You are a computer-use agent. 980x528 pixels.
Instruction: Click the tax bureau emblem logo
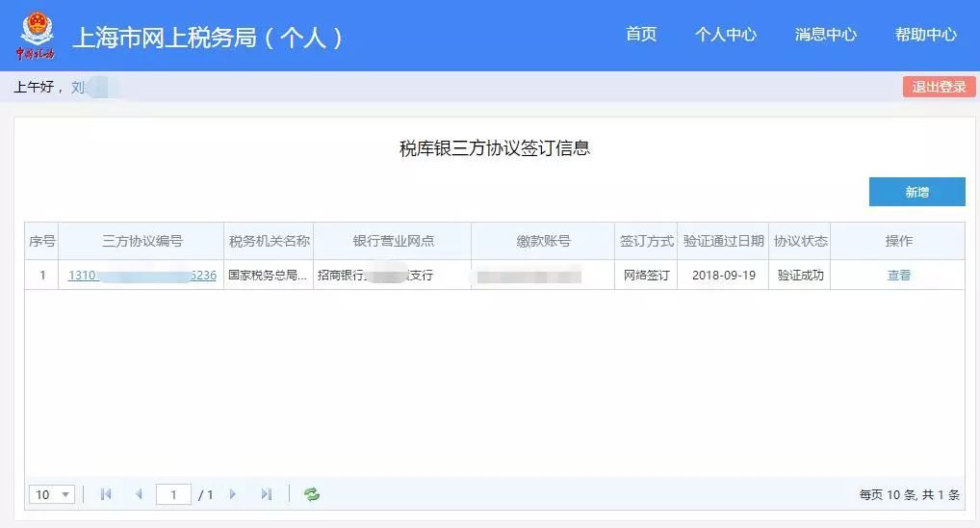tap(37, 35)
